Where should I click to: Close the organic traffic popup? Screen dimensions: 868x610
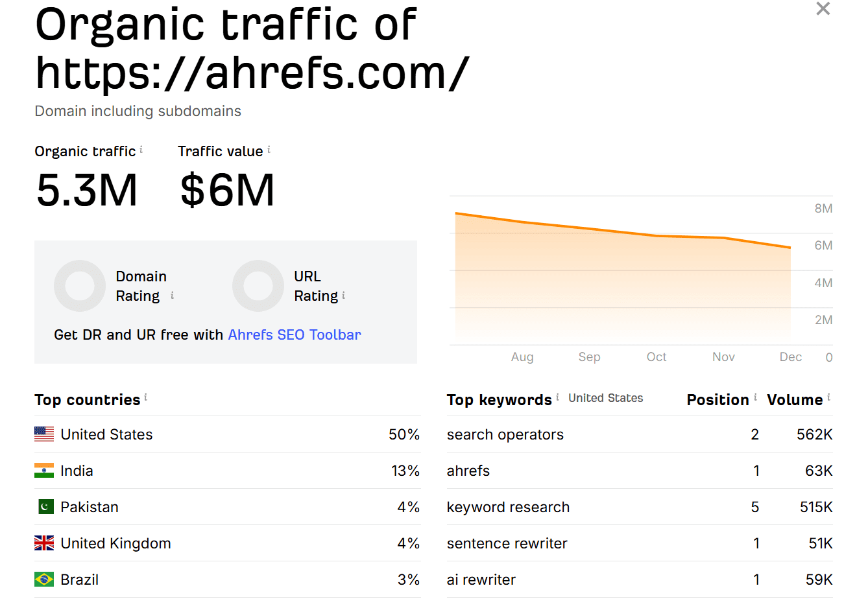(823, 8)
